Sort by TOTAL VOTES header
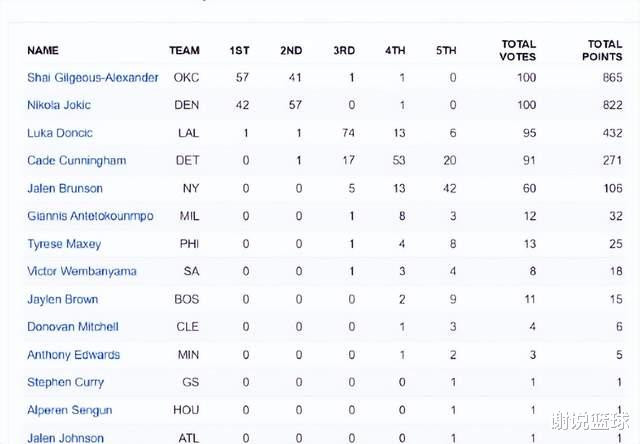The height and width of the screenshot is (444, 640). pos(517,50)
